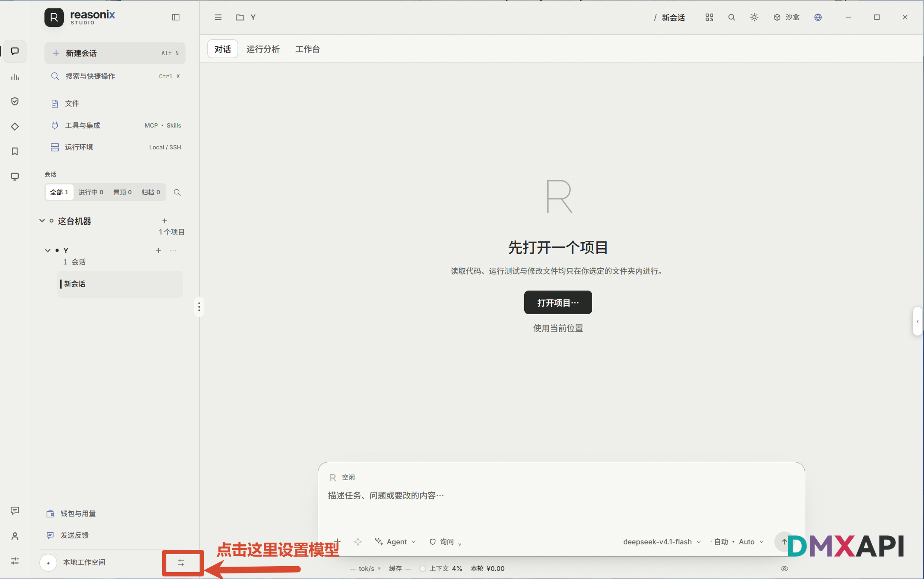Open the Agent mode dropdown
Image resolution: width=924 pixels, height=579 pixels.
(x=395, y=542)
